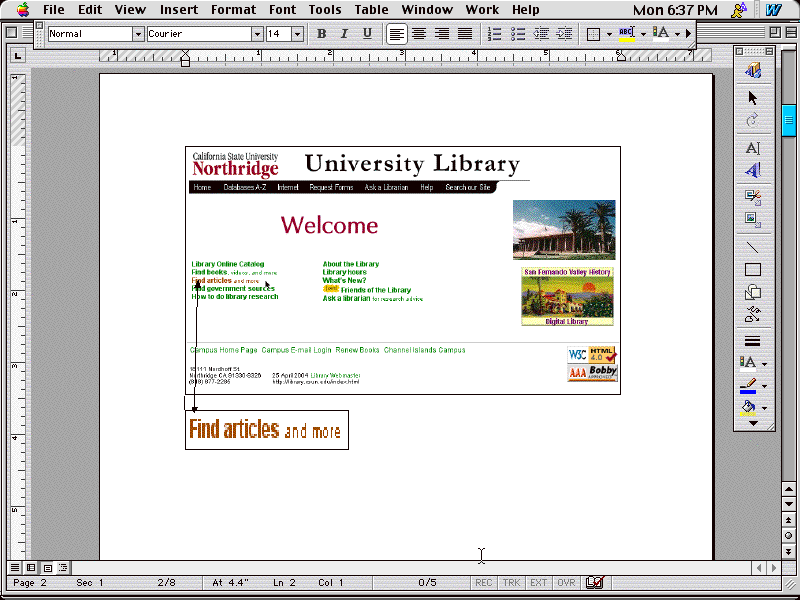Select the Select Objects arrow tool
Viewport: 800px width, 600px height.
[753, 97]
